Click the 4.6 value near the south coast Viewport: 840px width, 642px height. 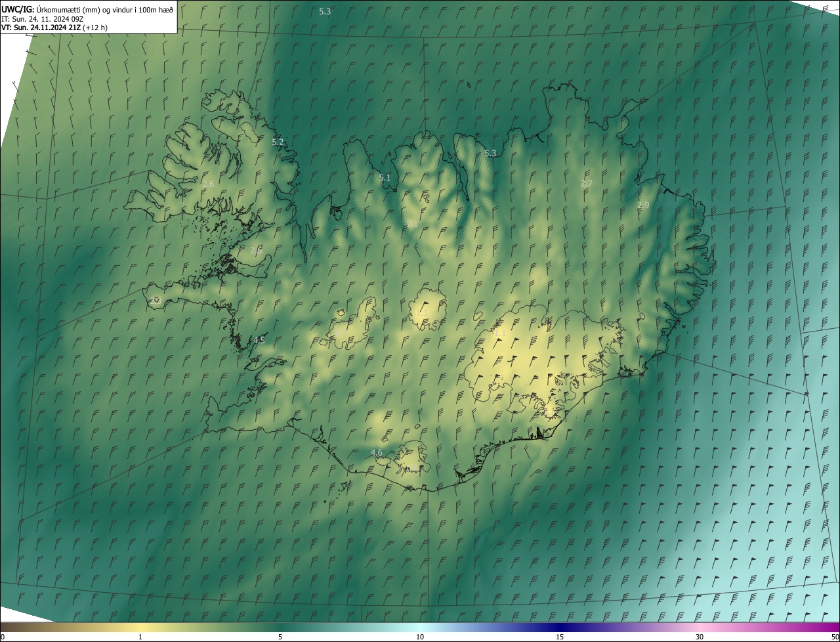[377, 452]
